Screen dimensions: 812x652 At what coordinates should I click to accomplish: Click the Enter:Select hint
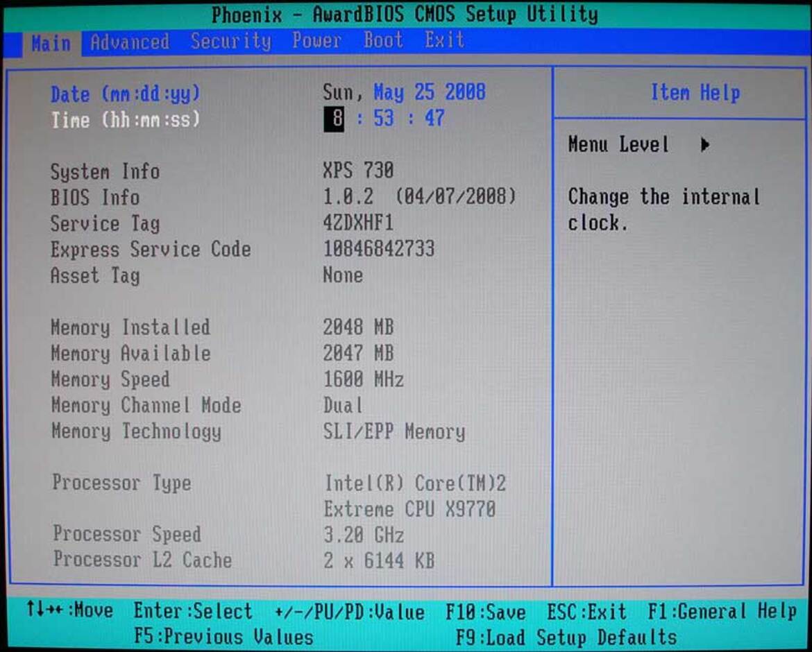pyautogui.click(x=193, y=611)
